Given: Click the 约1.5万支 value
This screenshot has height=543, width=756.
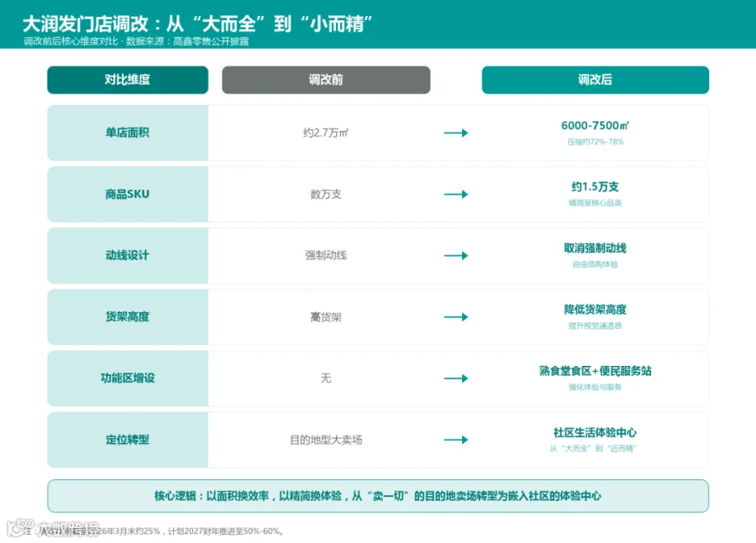Looking at the screenshot, I should coord(595,186).
